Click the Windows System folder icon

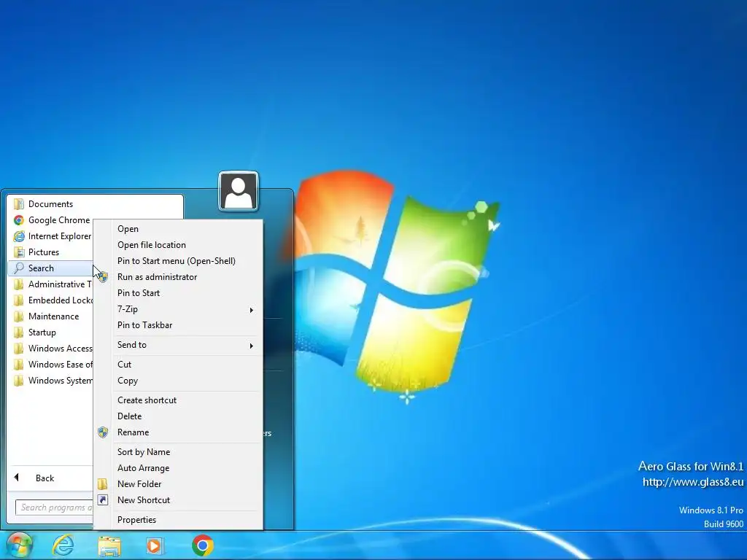coord(19,381)
